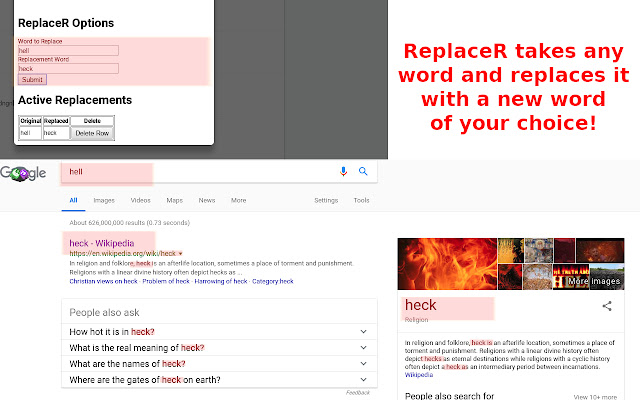
Task: Click 'View 10+ more' link
Action: point(595,397)
